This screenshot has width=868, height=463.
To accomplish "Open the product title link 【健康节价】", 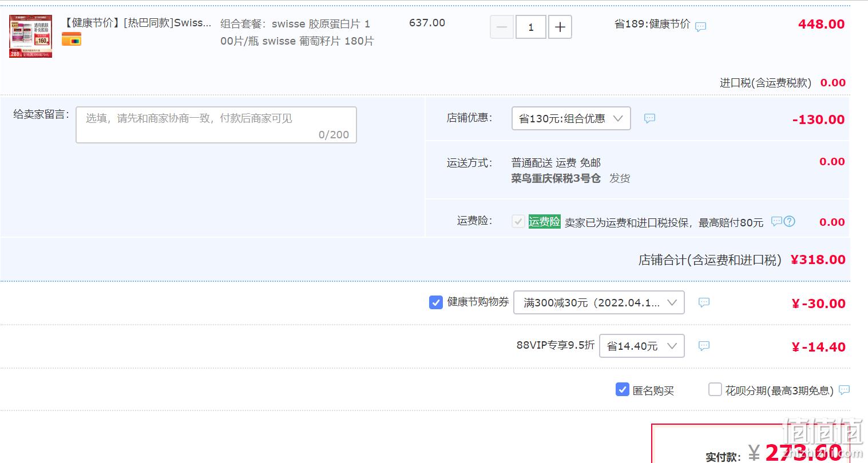I will pyautogui.click(x=137, y=23).
